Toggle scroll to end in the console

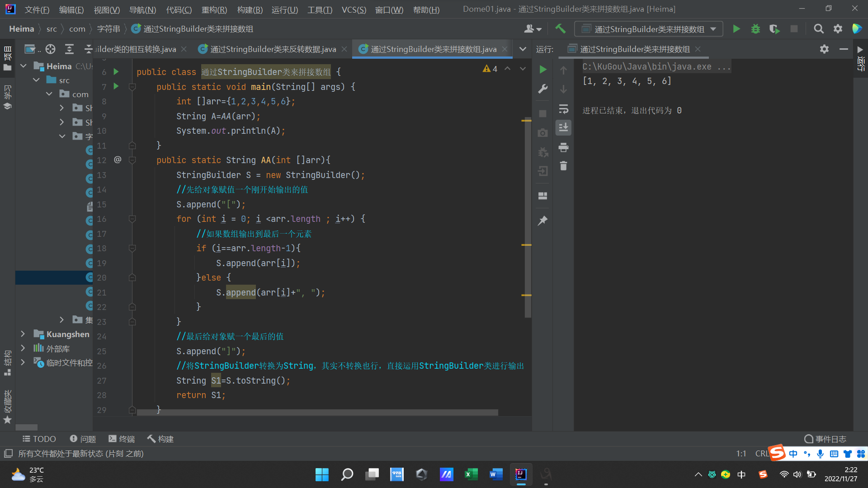tap(563, 128)
